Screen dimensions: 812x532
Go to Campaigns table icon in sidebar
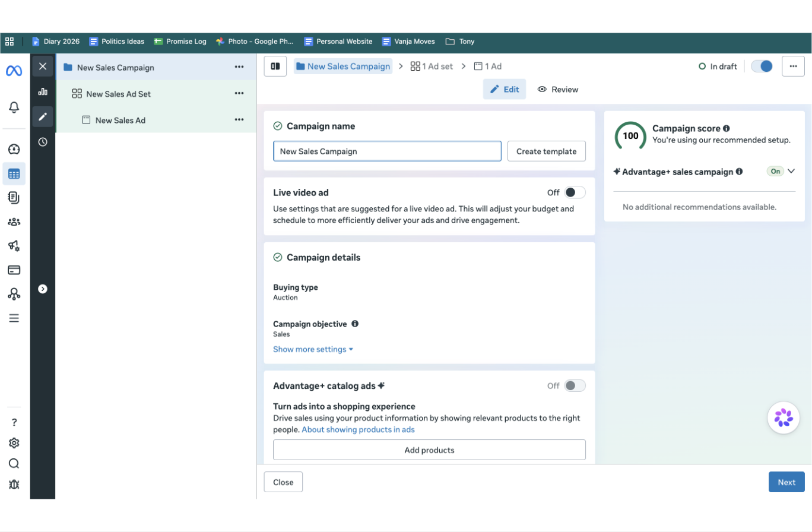tap(14, 174)
